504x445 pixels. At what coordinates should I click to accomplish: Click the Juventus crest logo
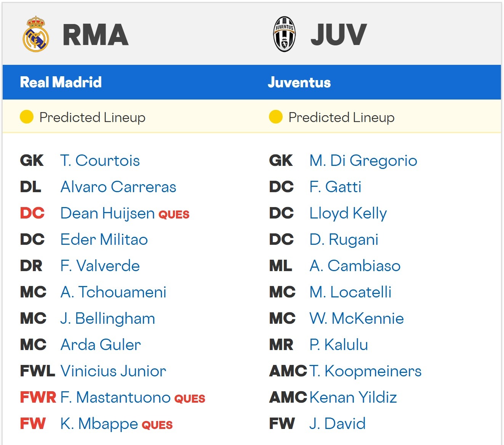(x=284, y=34)
